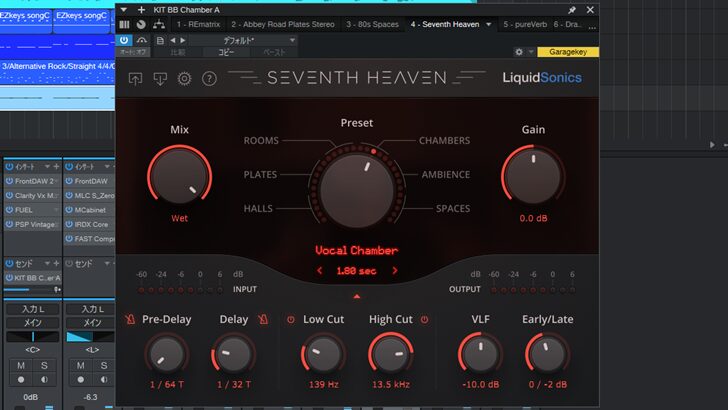
Task: Select the ROOMS preset category
Action: coord(261,140)
